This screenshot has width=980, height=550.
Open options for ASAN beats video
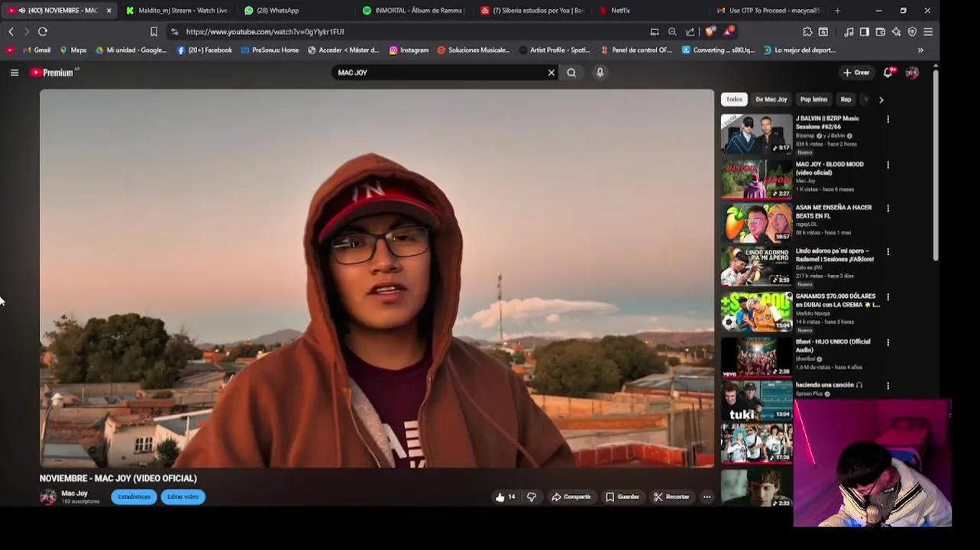tap(888, 208)
